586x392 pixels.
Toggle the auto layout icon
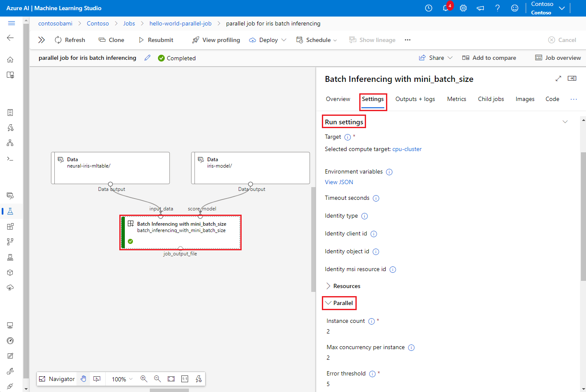(198, 379)
